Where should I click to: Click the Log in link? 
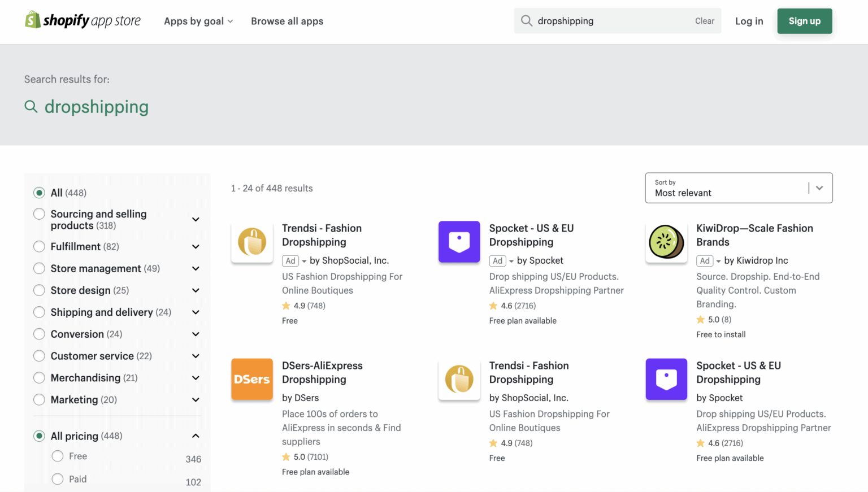tap(749, 21)
